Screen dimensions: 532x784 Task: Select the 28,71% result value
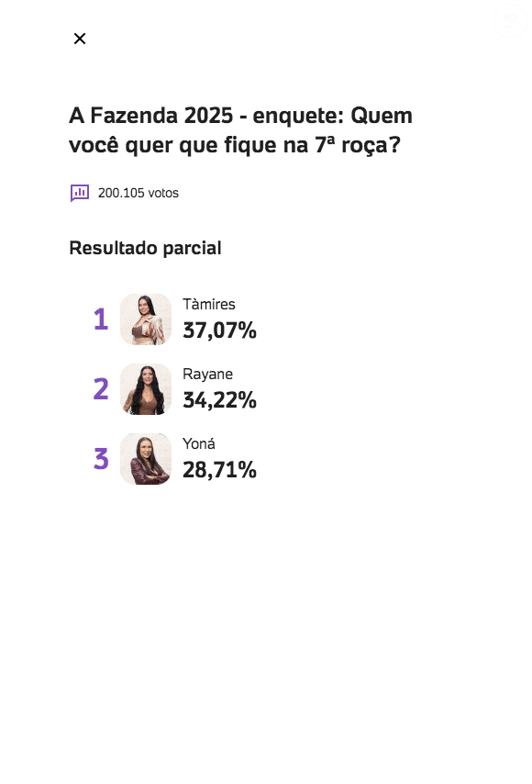(x=220, y=469)
